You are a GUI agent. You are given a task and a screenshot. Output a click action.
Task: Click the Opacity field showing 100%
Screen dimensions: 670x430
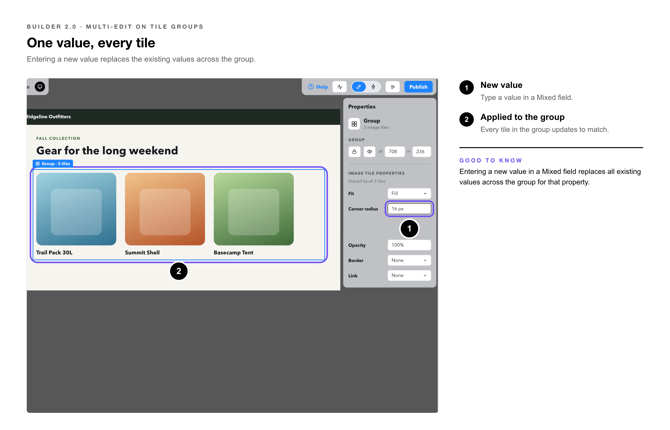(x=409, y=245)
